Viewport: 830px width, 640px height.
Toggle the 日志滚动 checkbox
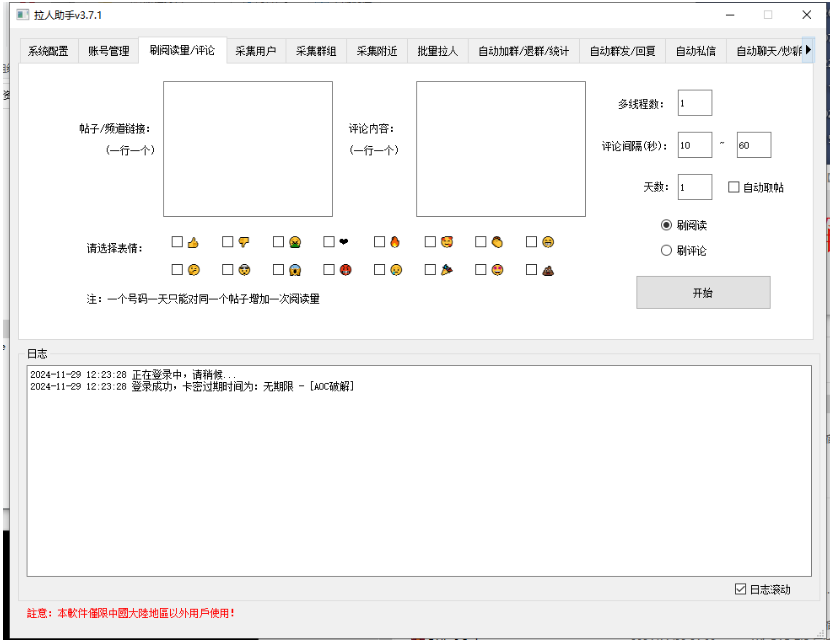[741, 587]
